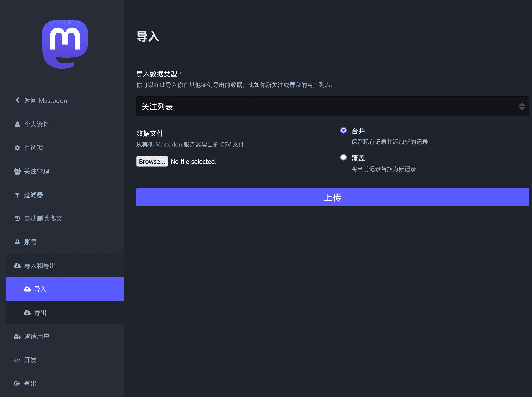Select the 过滤器 filter icon
The width and height of the screenshot is (532, 397).
click(x=17, y=195)
